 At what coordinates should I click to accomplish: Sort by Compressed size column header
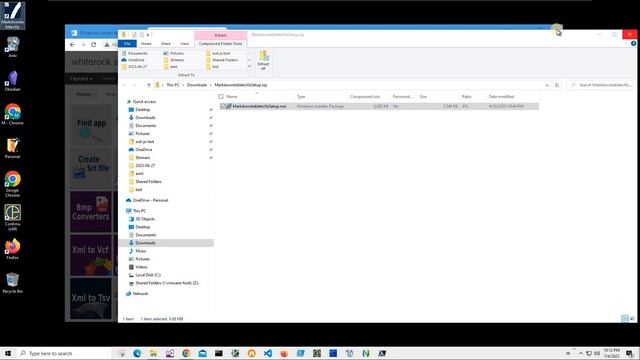click(365, 97)
